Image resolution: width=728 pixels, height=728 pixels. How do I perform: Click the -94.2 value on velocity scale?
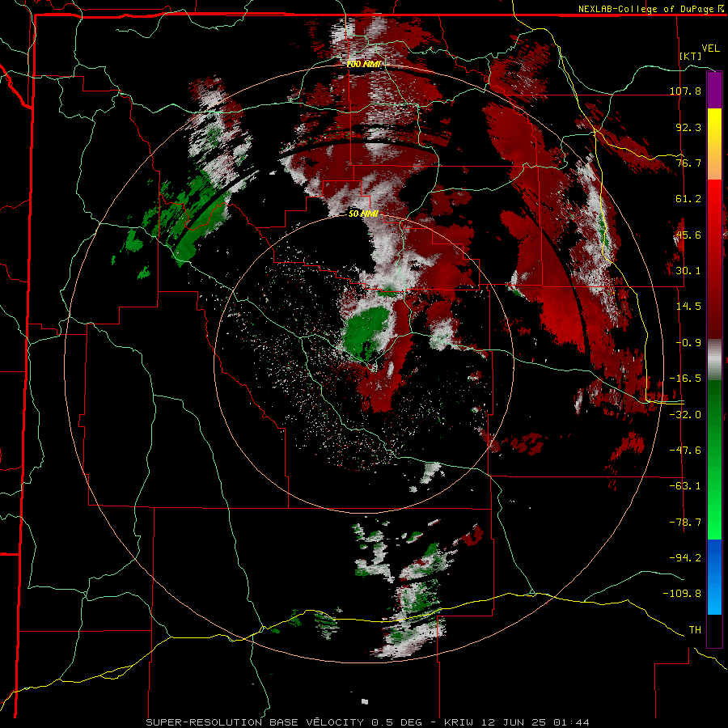pos(685,557)
